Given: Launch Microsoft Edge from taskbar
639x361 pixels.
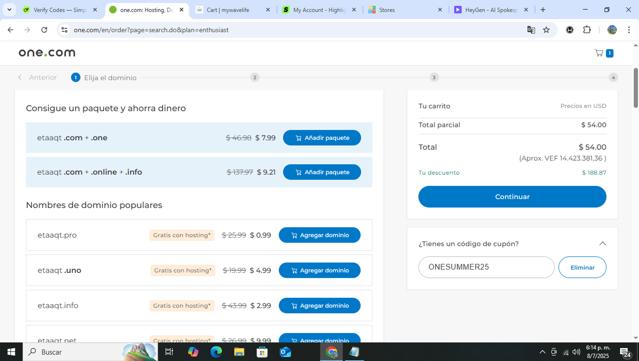Looking at the screenshot, I should (x=216, y=352).
